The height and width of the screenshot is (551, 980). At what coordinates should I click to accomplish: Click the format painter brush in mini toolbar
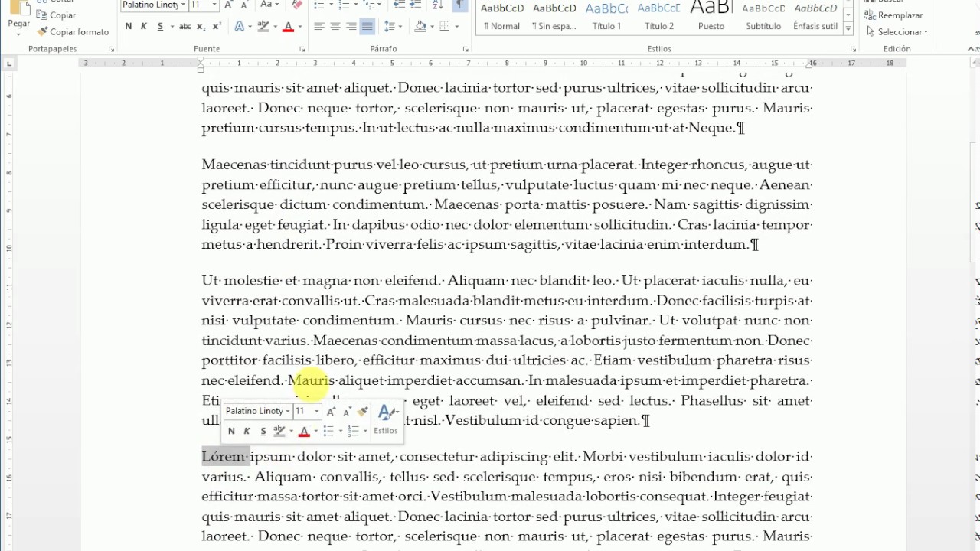tap(363, 412)
